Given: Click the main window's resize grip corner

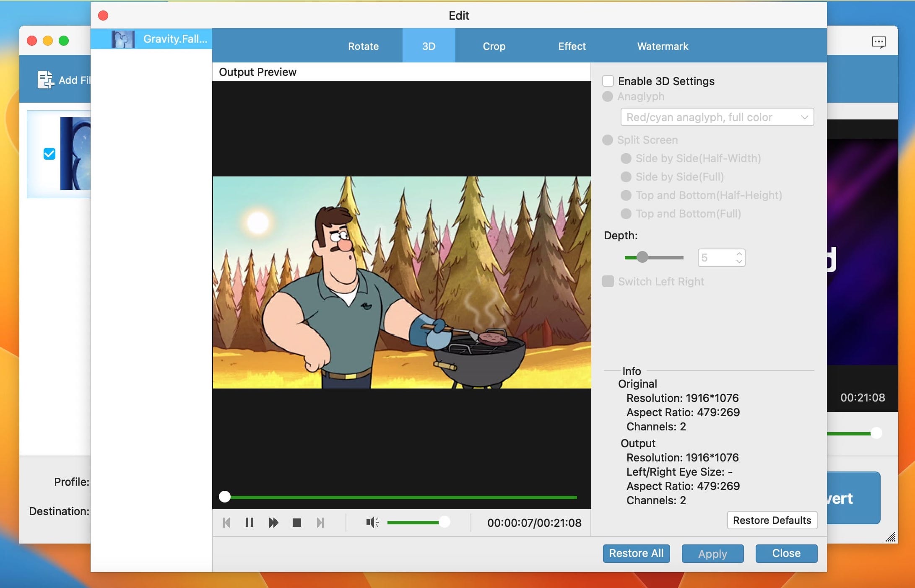Looking at the screenshot, I should (891, 537).
